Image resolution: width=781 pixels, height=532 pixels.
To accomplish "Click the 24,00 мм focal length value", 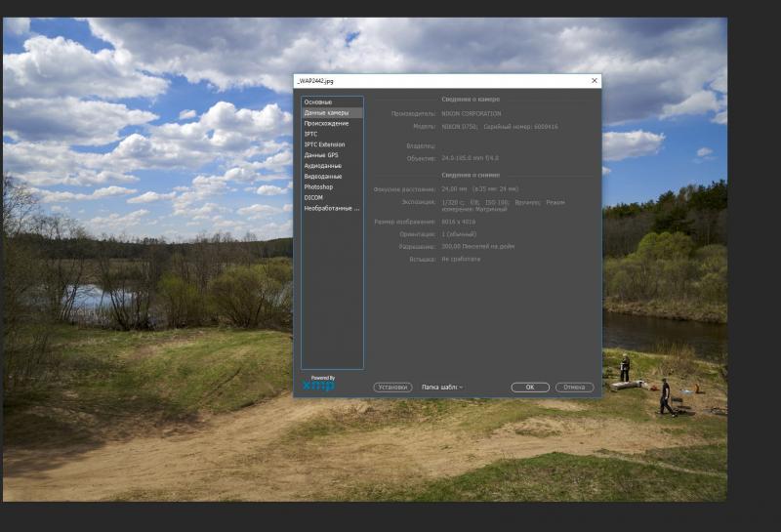I will tap(454, 189).
